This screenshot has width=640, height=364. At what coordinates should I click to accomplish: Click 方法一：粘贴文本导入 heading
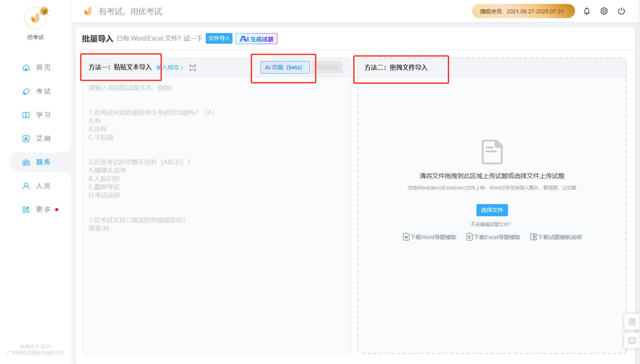[x=120, y=67]
